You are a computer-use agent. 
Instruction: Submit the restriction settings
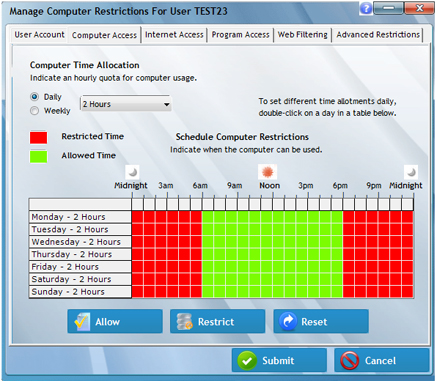[x=279, y=360]
